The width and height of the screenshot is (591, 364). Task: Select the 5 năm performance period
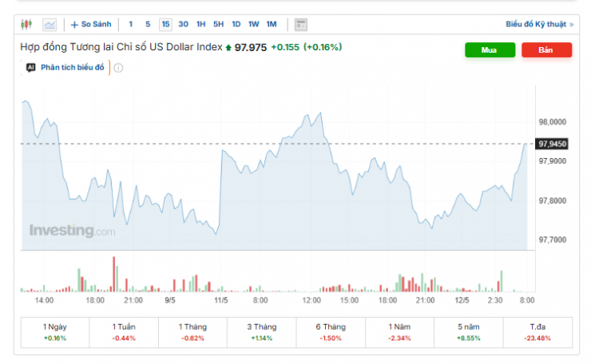(x=469, y=332)
